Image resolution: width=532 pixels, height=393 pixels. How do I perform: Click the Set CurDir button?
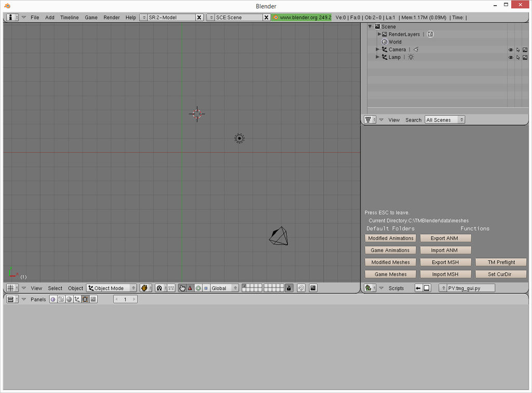tap(501, 274)
